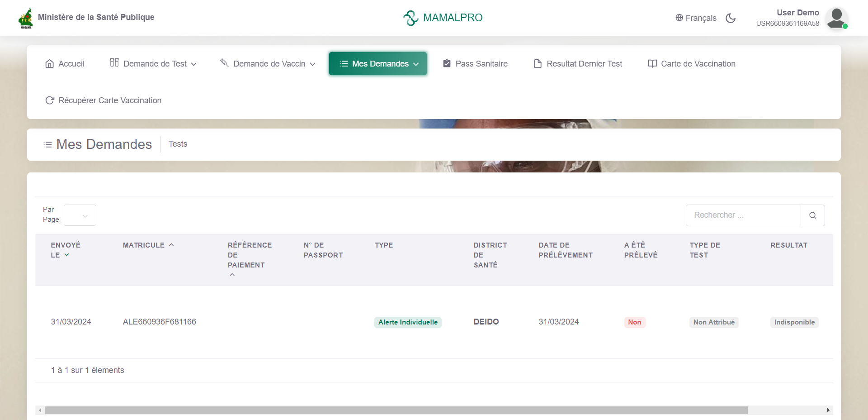This screenshot has width=868, height=420.
Task: Sort by the Matricule column arrow
Action: pos(171,245)
